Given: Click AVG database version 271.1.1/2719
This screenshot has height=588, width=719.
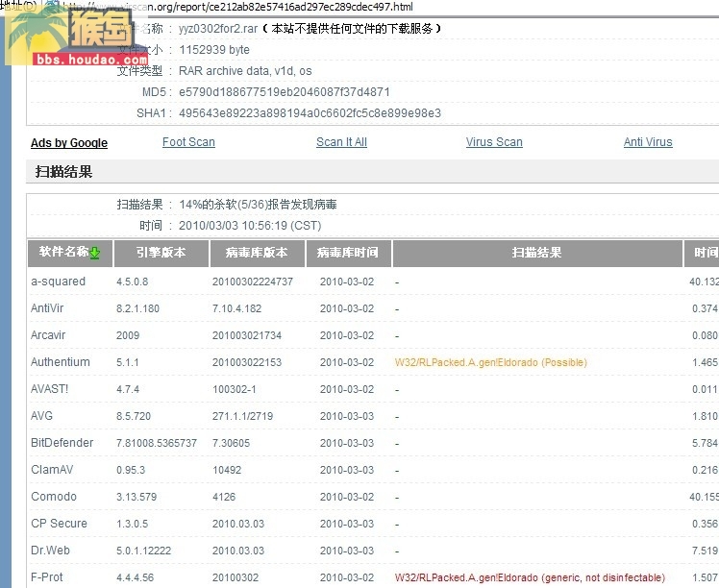Looking at the screenshot, I should pos(242,416).
